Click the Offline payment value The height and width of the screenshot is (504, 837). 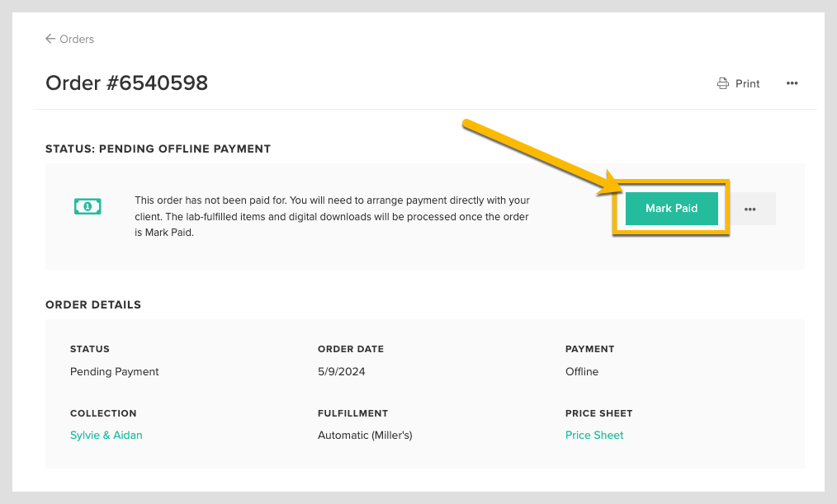click(582, 371)
